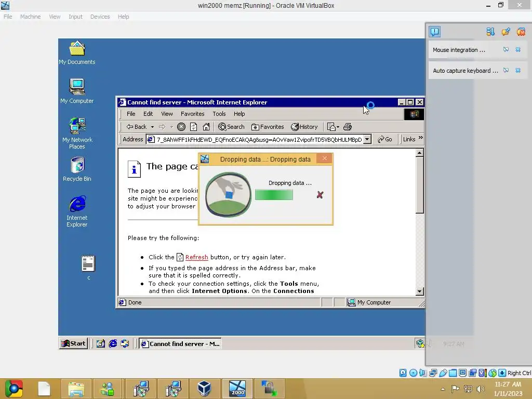532x399 pixels.
Task: Toggle notification ordering icon in panel
Action: pos(490,32)
